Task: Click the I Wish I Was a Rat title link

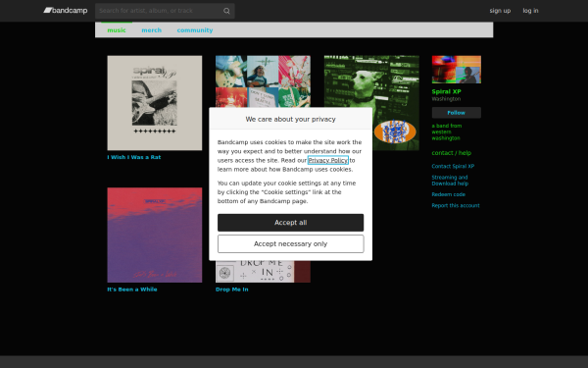Action: coord(134,157)
